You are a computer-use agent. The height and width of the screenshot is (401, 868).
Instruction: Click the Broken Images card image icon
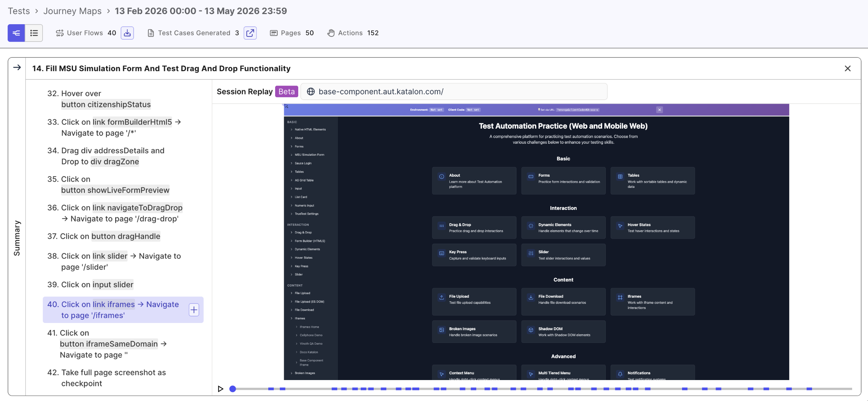pos(442,330)
